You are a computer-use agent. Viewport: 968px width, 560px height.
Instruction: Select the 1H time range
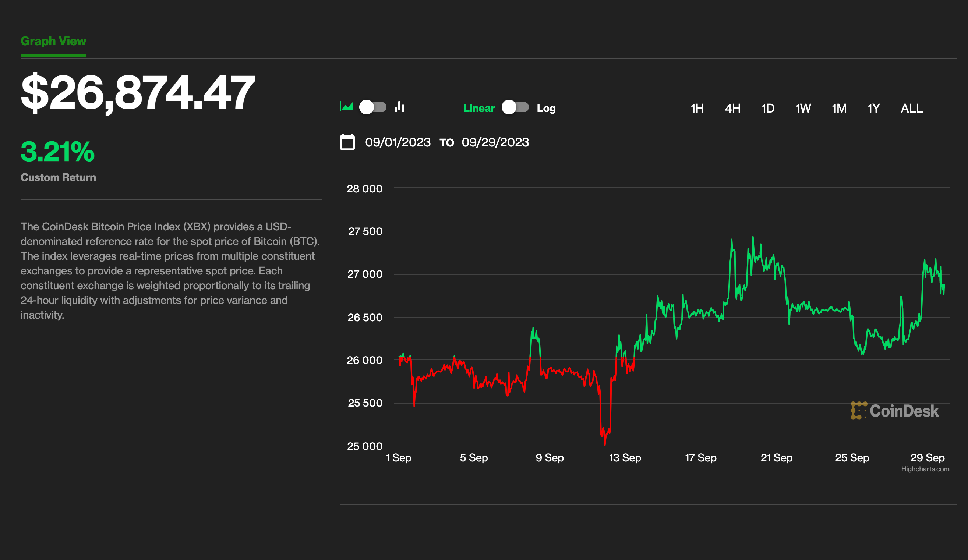click(697, 108)
